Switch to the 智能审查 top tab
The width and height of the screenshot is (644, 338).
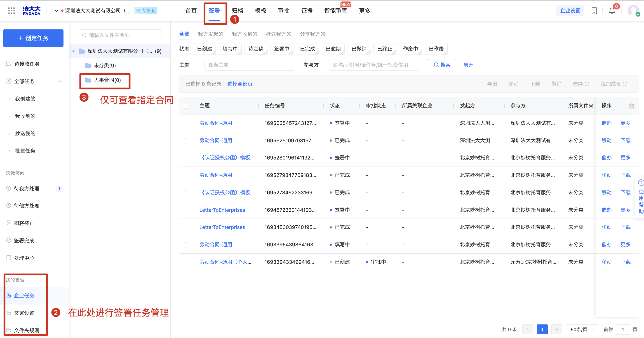click(x=336, y=11)
